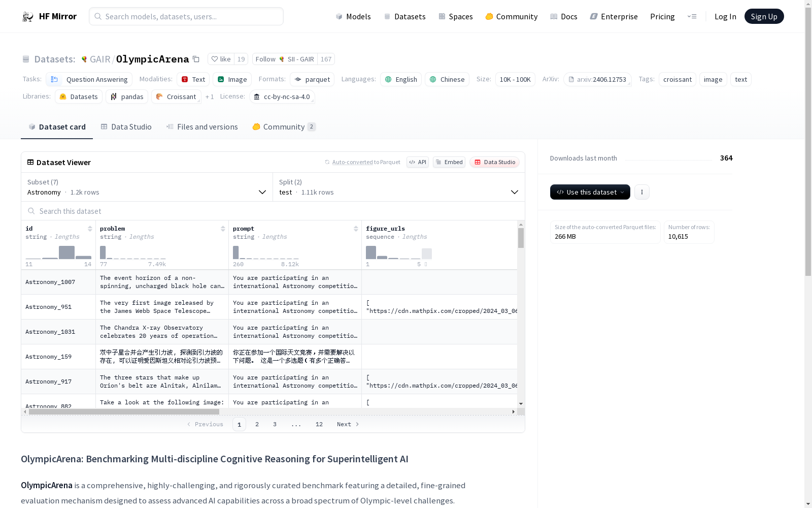812x508 pixels.
Task: Switch to the Data Studio tab
Action: (x=126, y=127)
